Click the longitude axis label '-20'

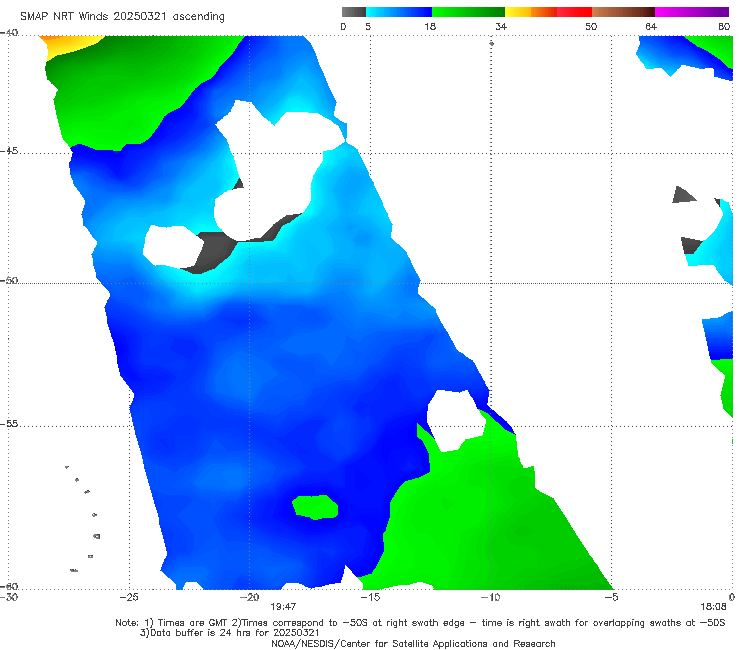point(250,597)
